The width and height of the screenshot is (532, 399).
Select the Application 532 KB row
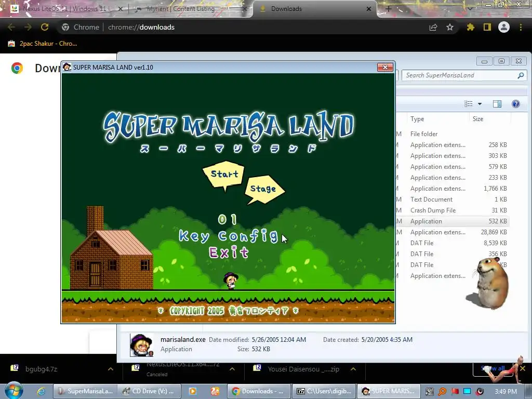tap(453, 221)
